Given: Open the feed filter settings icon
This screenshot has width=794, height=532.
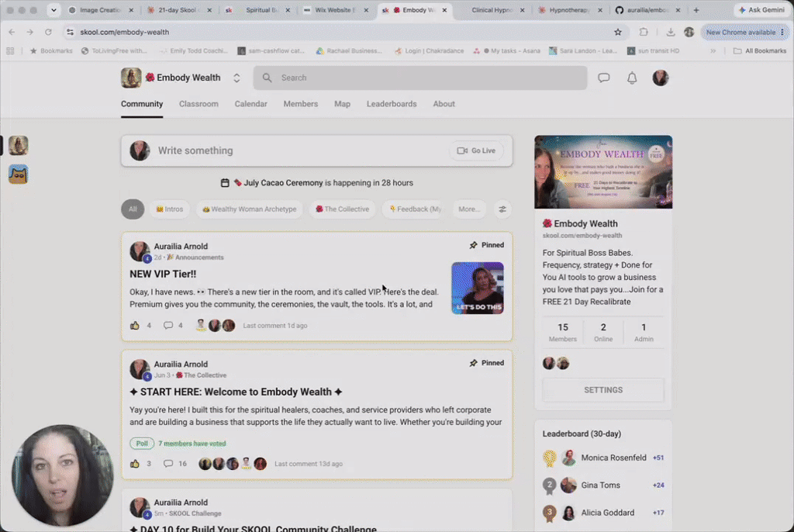Looking at the screenshot, I should tap(502, 209).
